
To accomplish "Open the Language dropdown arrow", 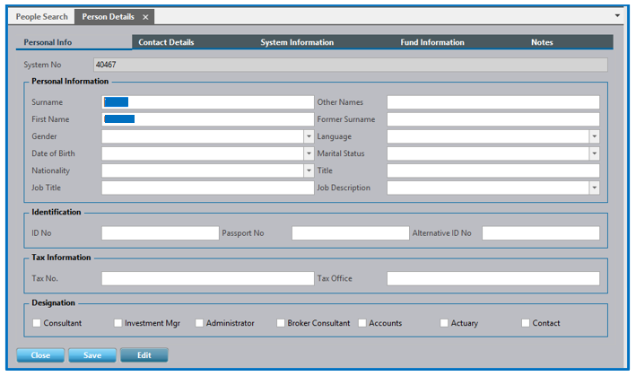I will 594,136.
